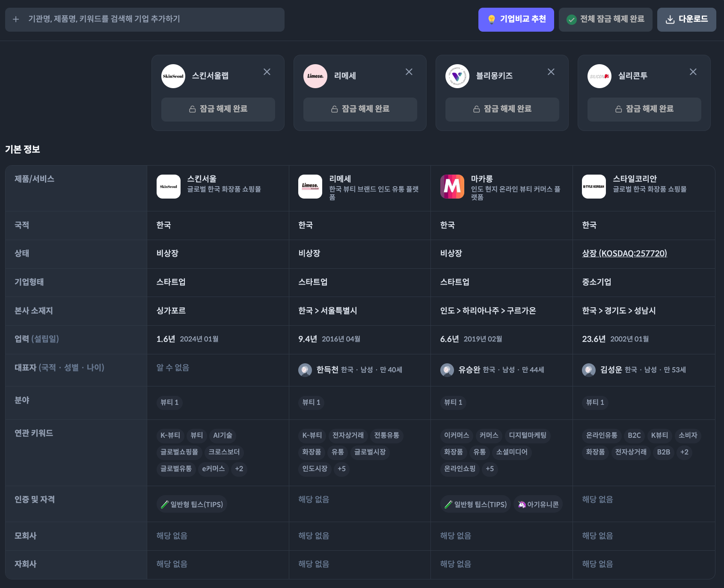Click 아기유니콘 certification badge
The width and height of the screenshot is (724, 588).
tap(538, 505)
